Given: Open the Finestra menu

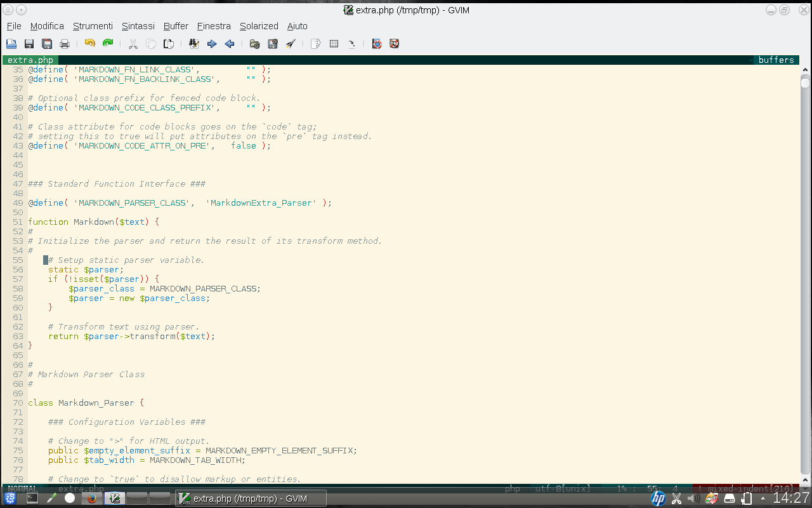Looking at the screenshot, I should point(214,26).
